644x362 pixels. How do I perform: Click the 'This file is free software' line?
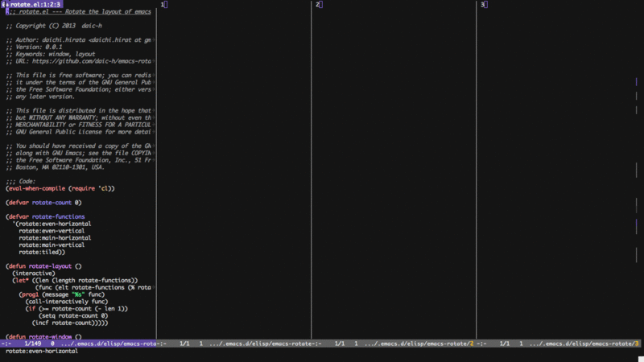[78, 75]
